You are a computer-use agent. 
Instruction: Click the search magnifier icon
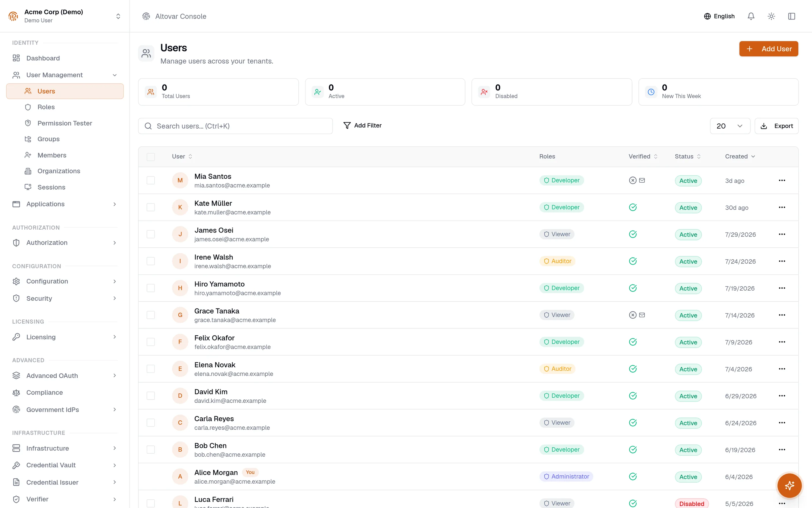tap(148, 126)
